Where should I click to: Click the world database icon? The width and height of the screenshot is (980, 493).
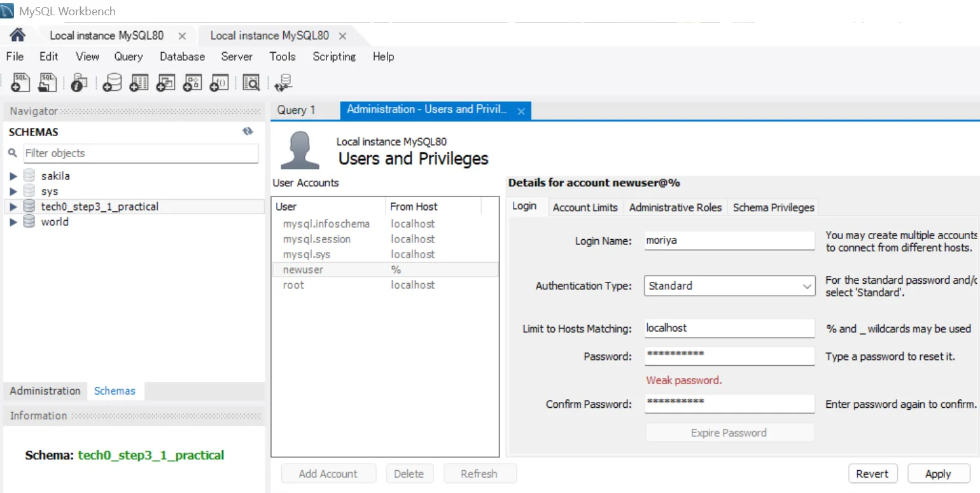pyautogui.click(x=29, y=221)
